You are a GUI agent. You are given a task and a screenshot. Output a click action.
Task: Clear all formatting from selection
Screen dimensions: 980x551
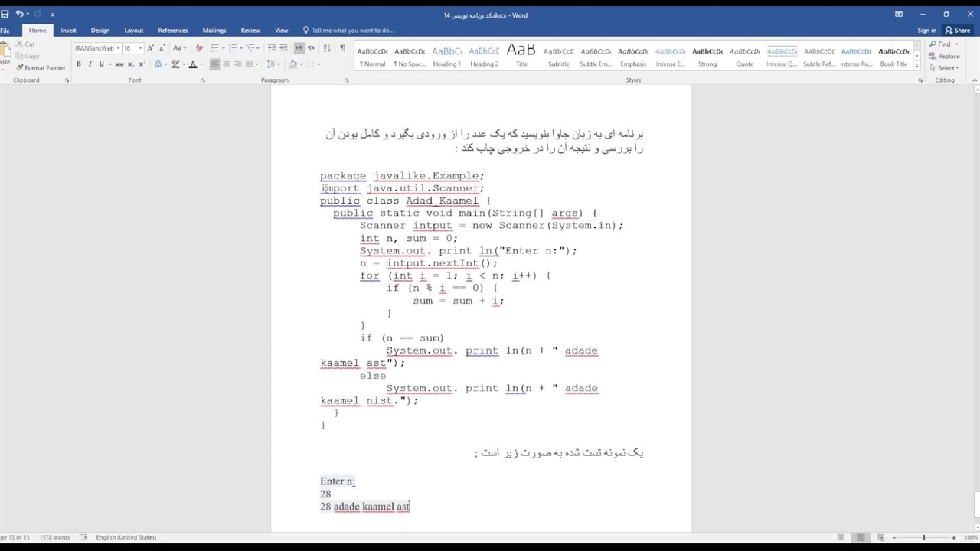coord(200,48)
